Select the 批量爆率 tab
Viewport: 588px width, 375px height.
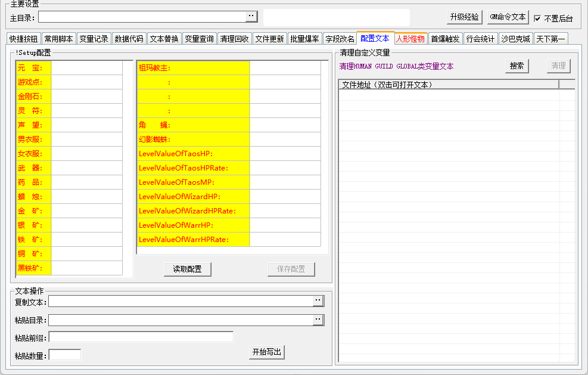point(304,39)
